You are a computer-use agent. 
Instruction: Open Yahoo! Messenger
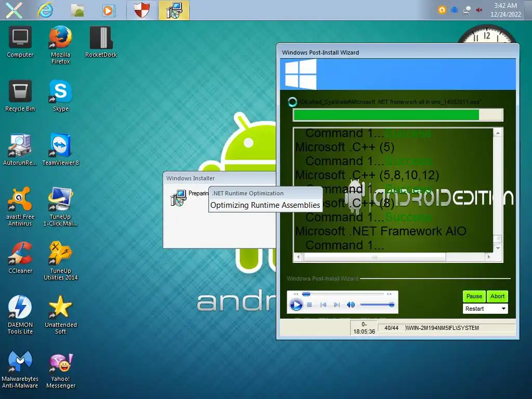point(60,369)
